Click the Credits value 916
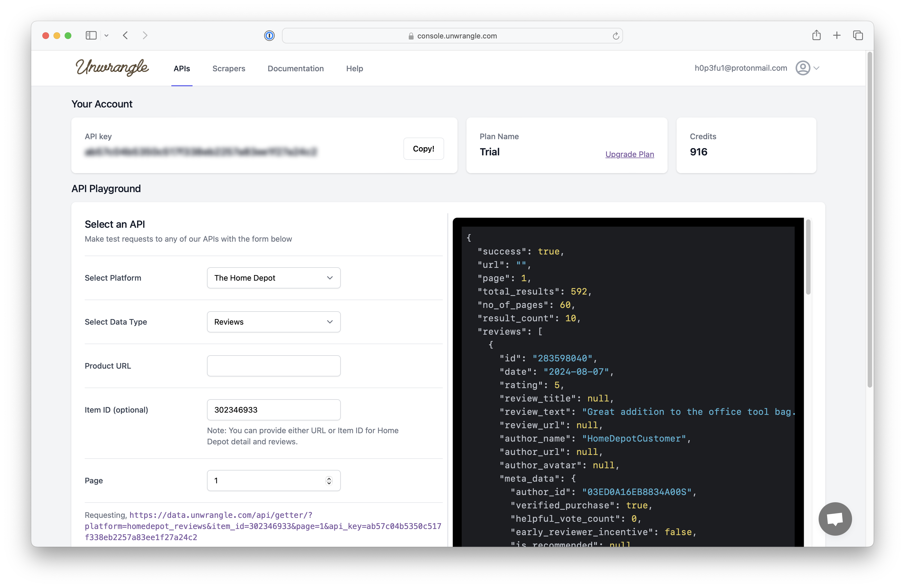 pos(699,152)
